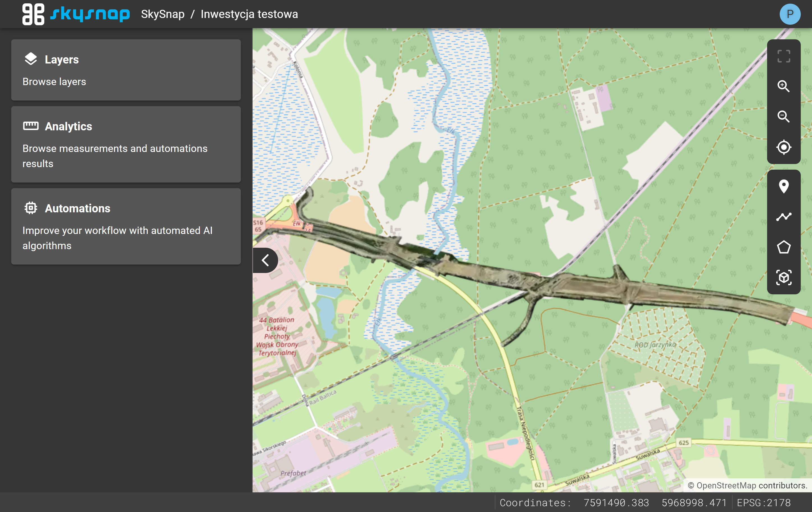Screen dimensions: 812x512
Task: Open the Automations card
Action: tap(126, 226)
